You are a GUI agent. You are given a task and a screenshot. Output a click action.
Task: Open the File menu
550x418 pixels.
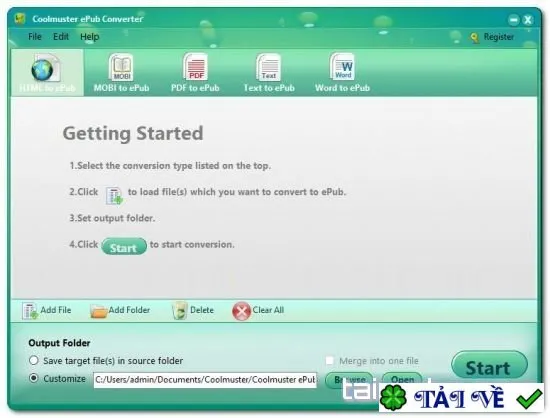pos(35,36)
